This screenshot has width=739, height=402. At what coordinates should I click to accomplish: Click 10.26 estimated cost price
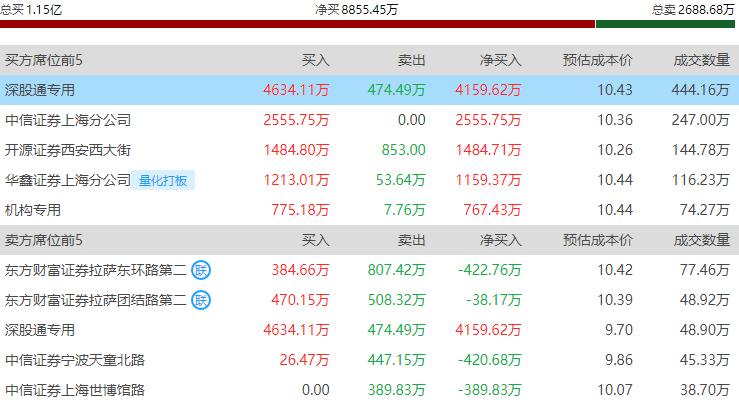[x=615, y=150]
